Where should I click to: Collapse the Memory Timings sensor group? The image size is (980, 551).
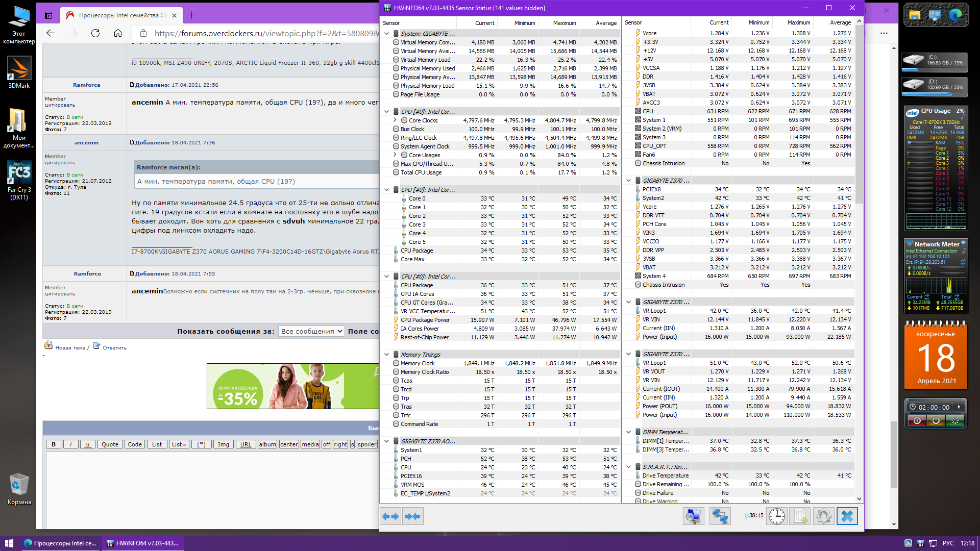point(386,355)
